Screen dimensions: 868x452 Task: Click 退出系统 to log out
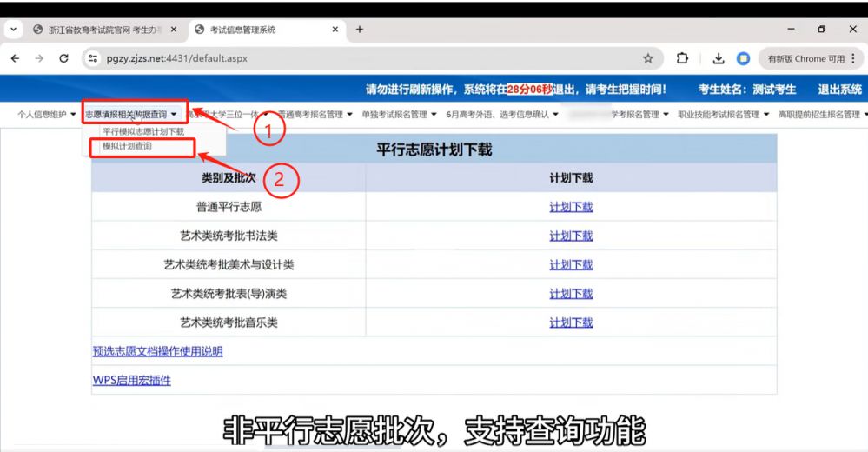click(839, 89)
